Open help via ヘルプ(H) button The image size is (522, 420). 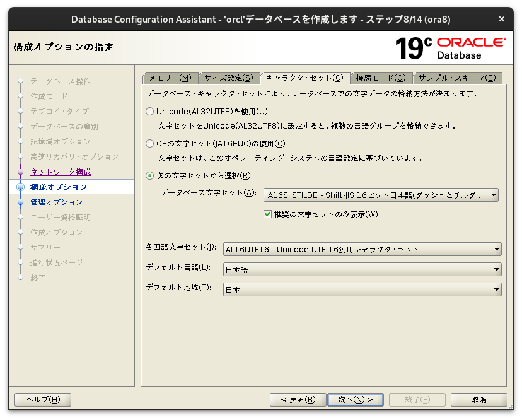click(42, 399)
